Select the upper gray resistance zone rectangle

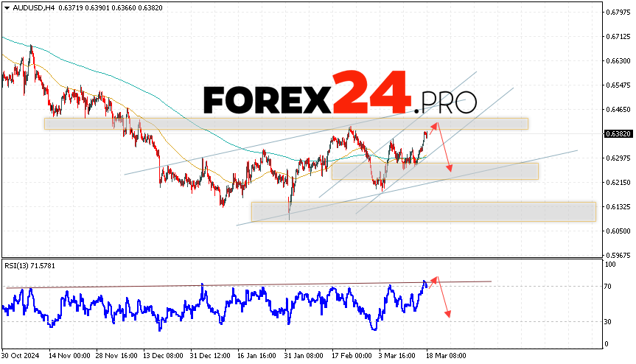(286, 124)
